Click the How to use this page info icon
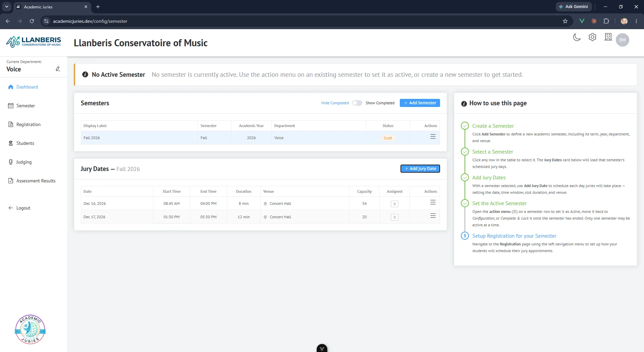The width and height of the screenshot is (644, 352). [x=464, y=104]
